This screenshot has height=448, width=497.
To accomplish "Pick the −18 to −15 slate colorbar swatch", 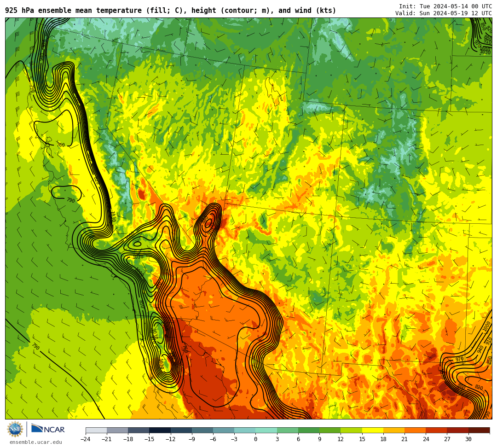I will [x=139, y=430].
